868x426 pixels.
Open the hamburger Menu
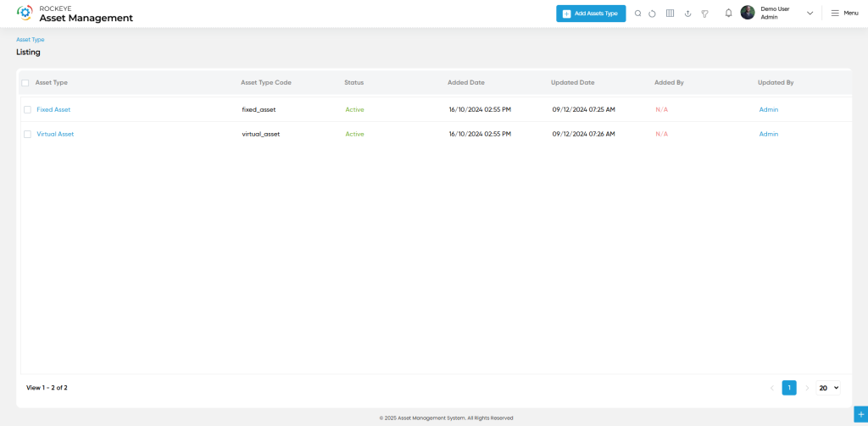844,14
